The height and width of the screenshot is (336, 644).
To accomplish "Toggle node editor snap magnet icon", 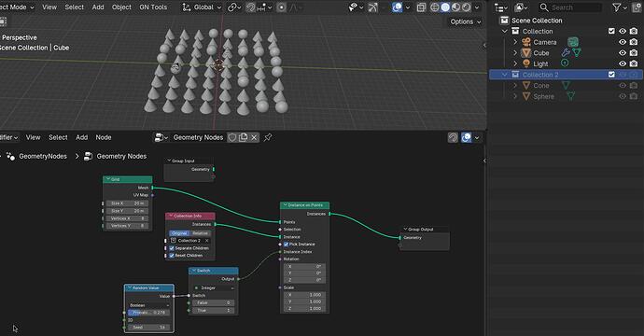I will pyautogui.click(x=453, y=137).
